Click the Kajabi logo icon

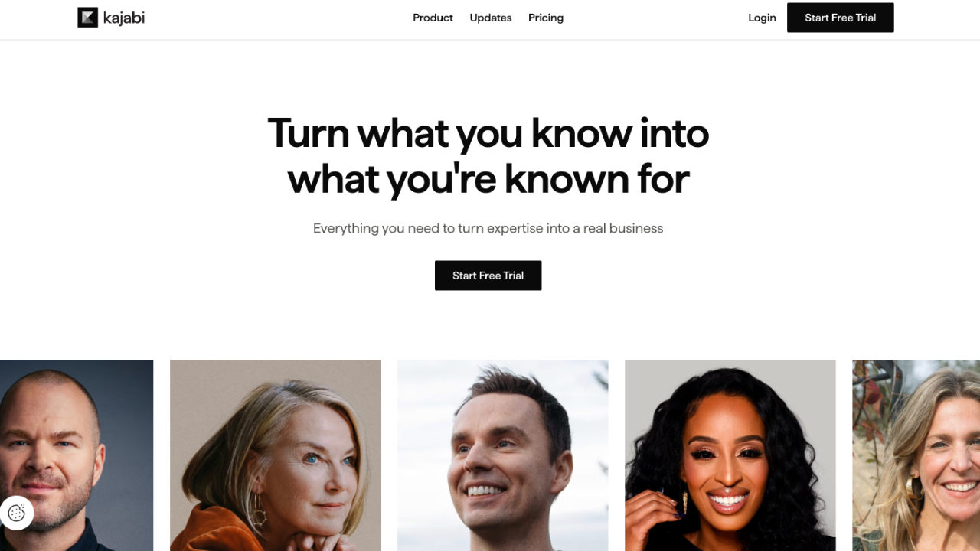pyautogui.click(x=87, y=18)
